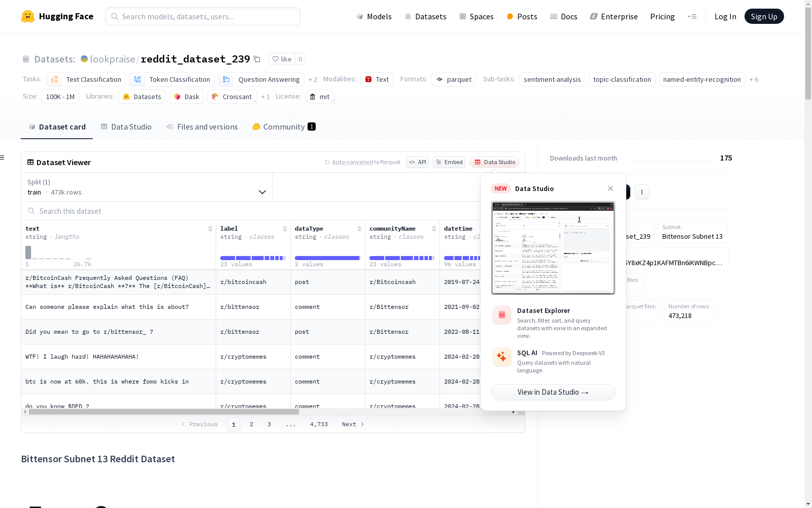The image size is (812, 508).
Task: Open the Models menu item
Action: [374, 16]
